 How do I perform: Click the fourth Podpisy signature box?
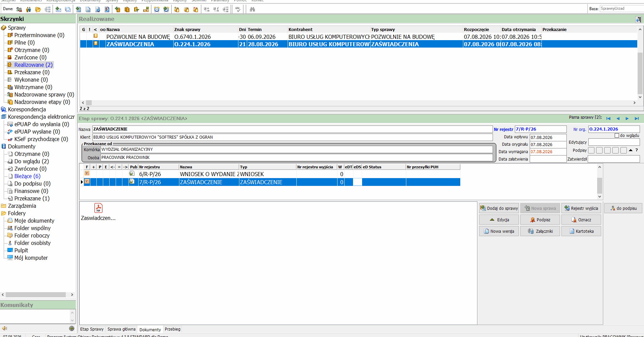point(615,150)
